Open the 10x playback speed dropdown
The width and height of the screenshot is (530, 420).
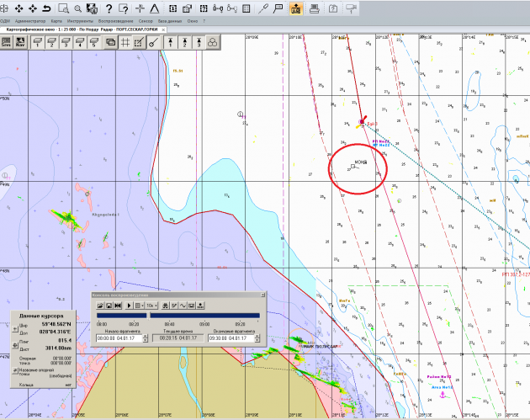tap(152, 305)
